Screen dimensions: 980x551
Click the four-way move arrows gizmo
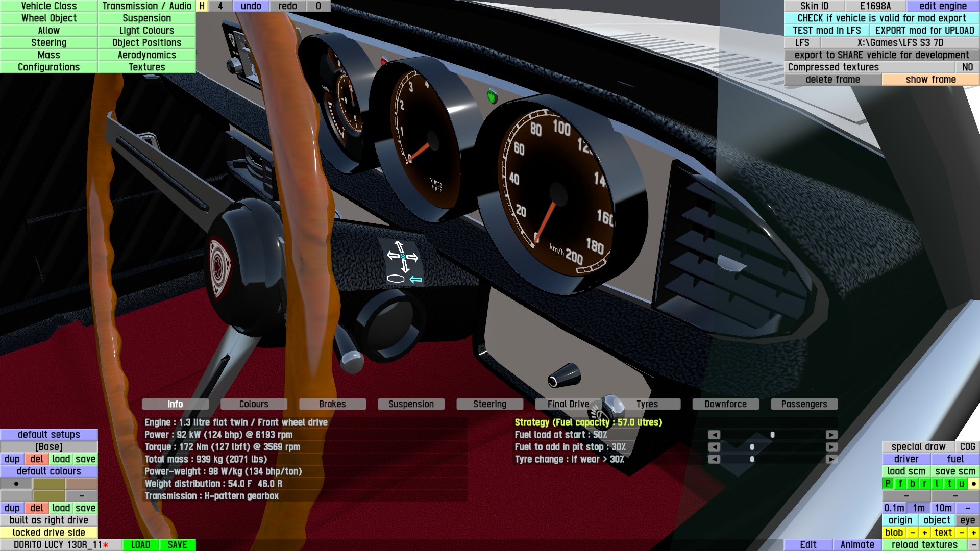tap(402, 256)
